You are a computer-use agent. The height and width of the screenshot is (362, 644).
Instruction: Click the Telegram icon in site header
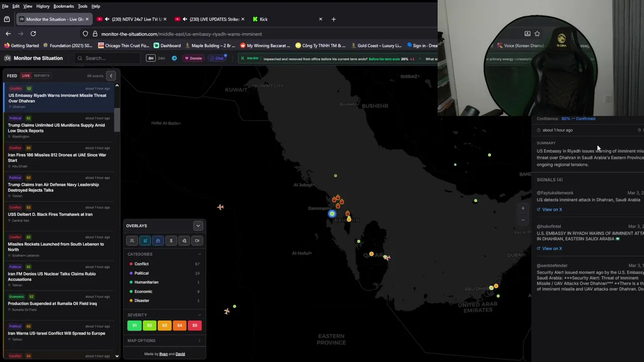tap(174, 58)
